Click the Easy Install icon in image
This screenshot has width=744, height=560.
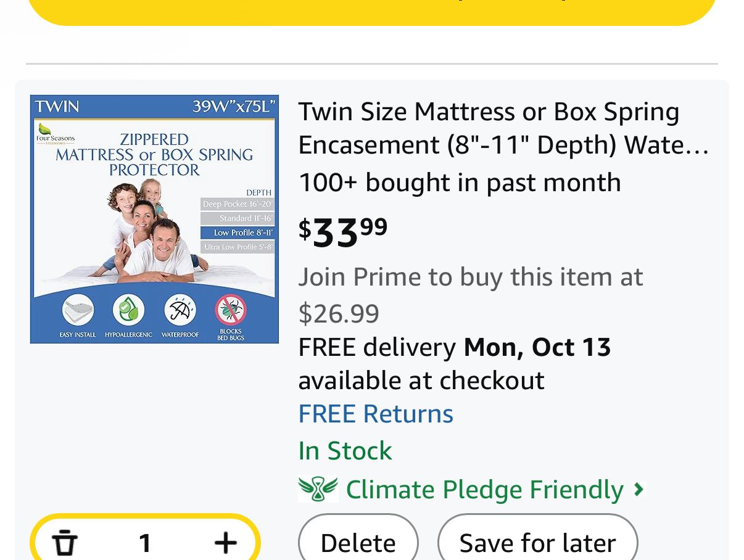pos(78,311)
